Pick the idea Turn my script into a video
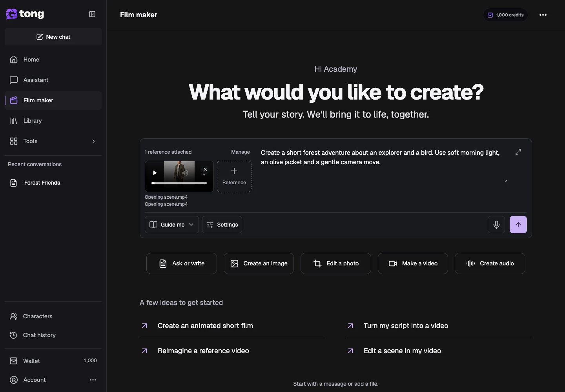Screen dimensions: 565x392 pyautogui.click(x=439, y=326)
